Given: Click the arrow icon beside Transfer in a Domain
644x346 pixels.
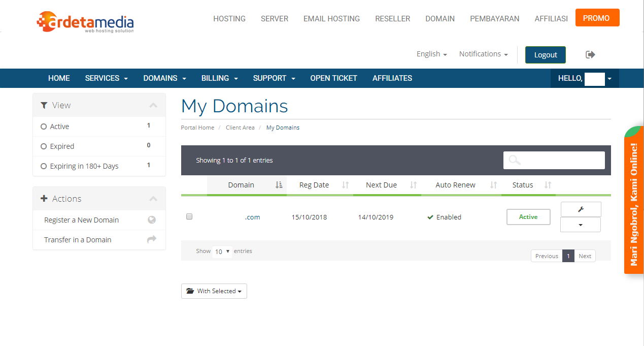Looking at the screenshot, I should (151, 239).
